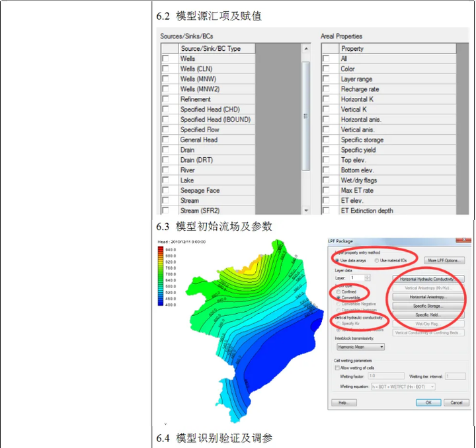476x448 pixels.
Task: Check the Specified Flow checkbox
Action: pos(166,130)
